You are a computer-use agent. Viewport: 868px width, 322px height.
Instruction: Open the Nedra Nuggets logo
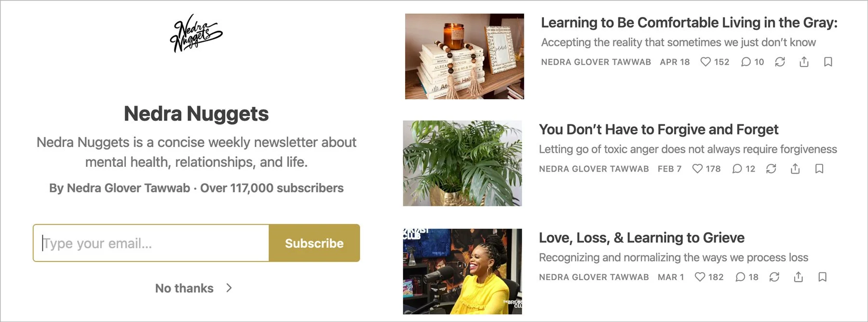pyautogui.click(x=196, y=33)
